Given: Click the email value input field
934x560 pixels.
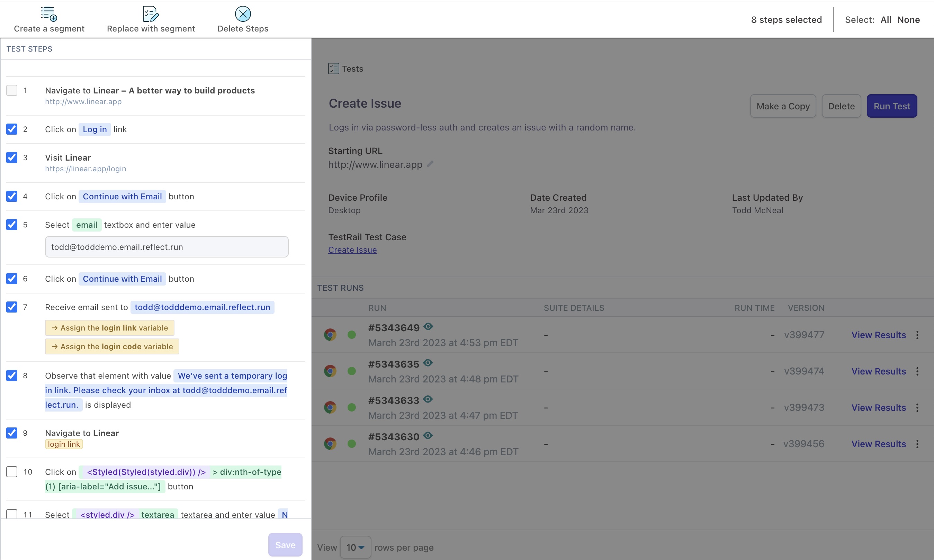Looking at the screenshot, I should [167, 247].
